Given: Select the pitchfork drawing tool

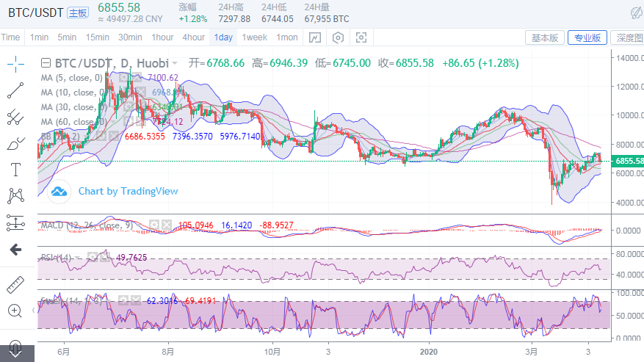Looking at the screenshot, I should (x=15, y=117).
